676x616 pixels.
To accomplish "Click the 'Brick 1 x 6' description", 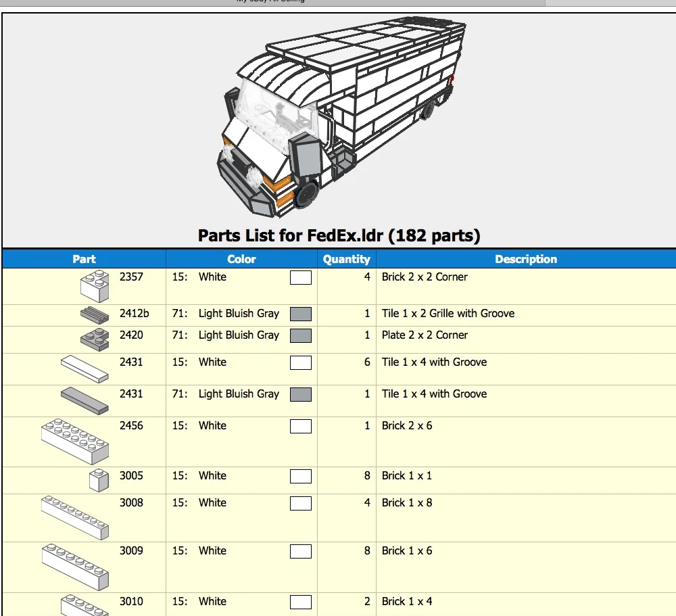I will tap(407, 551).
